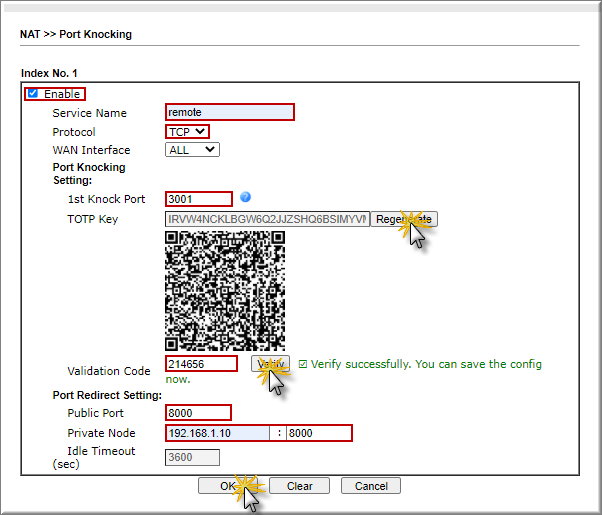Click the 'Protocol' label
Image resolution: width=602 pixels, height=515 pixels.
click(74, 132)
